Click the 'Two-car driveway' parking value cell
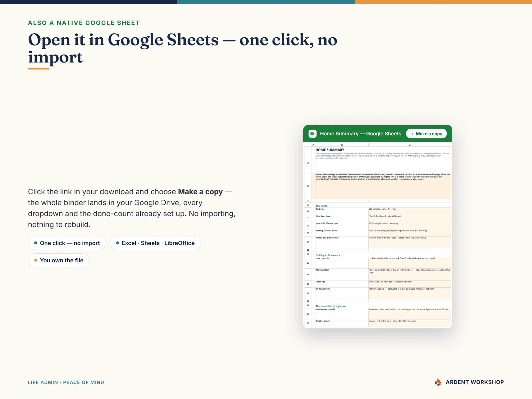This screenshot has width=532, height=399. pos(410,233)
